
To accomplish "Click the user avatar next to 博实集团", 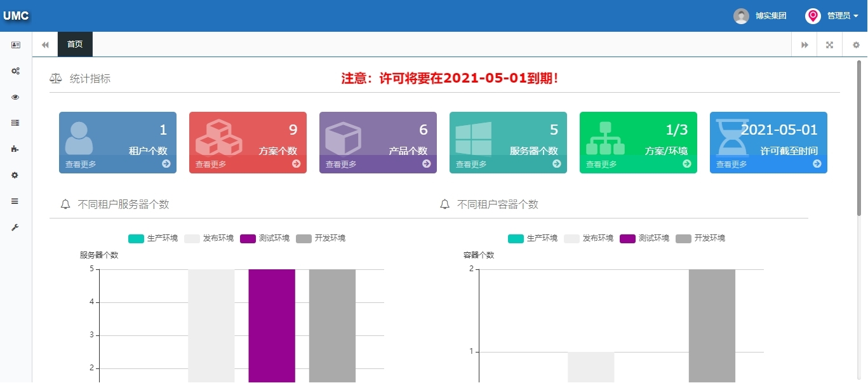I will coord(741,16).
